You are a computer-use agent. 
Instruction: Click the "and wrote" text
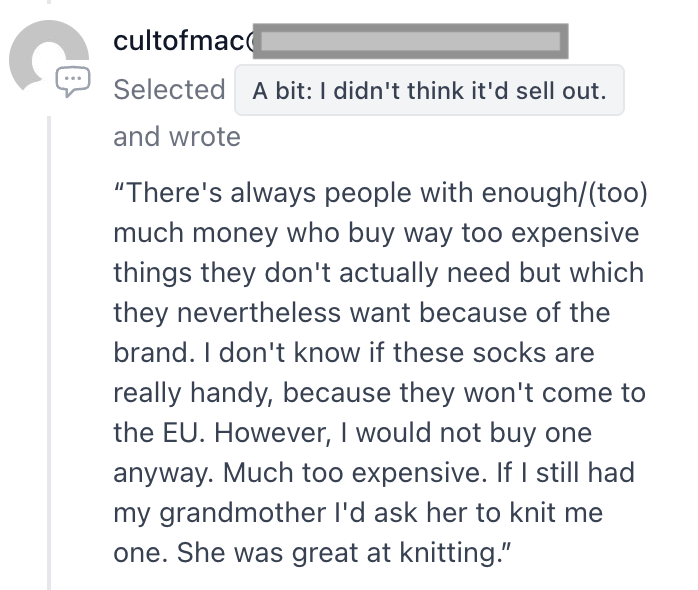(x=177, y=137)
